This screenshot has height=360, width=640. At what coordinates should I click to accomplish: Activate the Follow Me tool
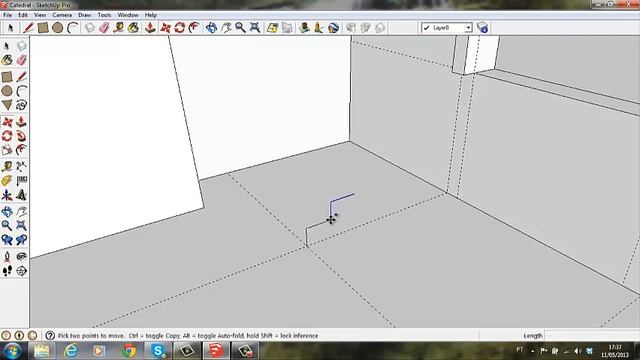point(21,136)
